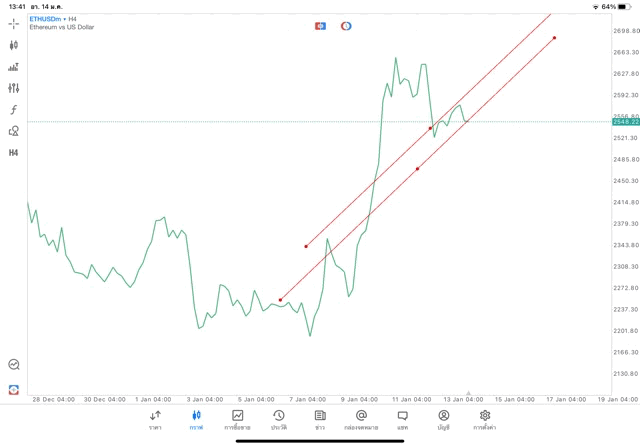The width and height of the screenshot is (640, 447).
Task: Open the drawing objects shapes tool
Action: pyautogui.click(x=14, y=131)
